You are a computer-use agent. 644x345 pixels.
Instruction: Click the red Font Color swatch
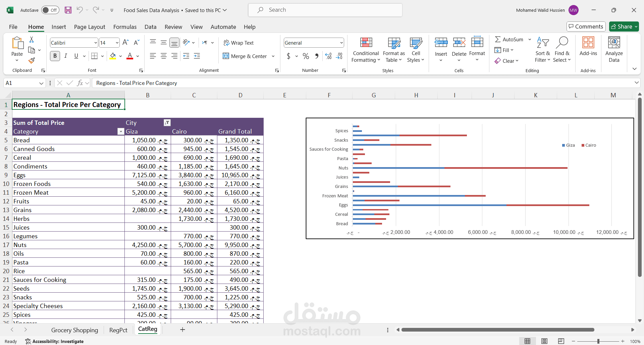point(130,56)
